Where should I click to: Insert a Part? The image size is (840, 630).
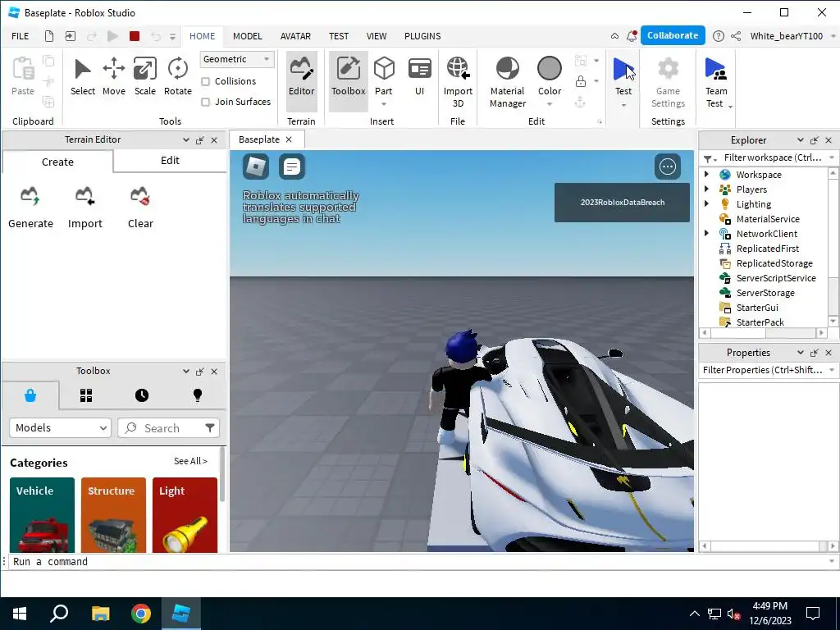(x=384, y=70)
